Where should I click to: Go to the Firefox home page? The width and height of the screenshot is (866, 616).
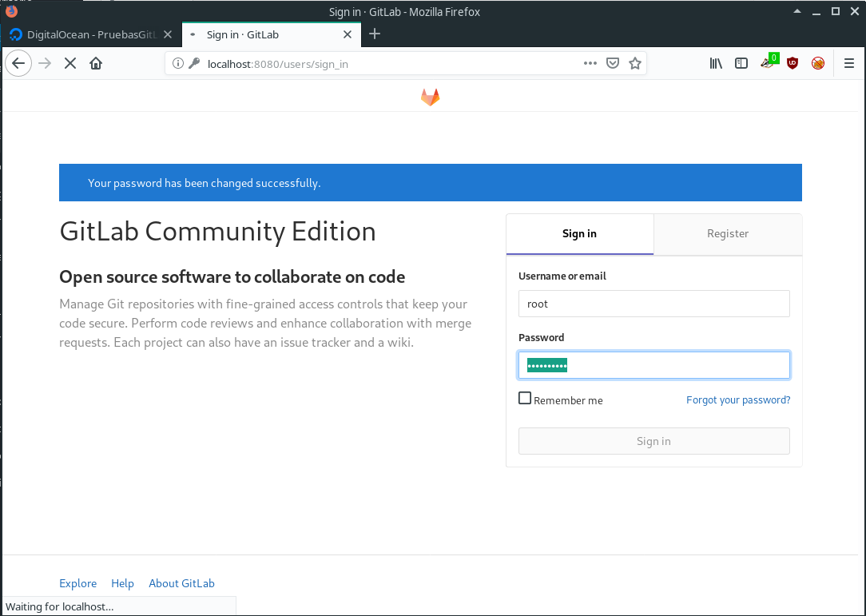[96, 64]
